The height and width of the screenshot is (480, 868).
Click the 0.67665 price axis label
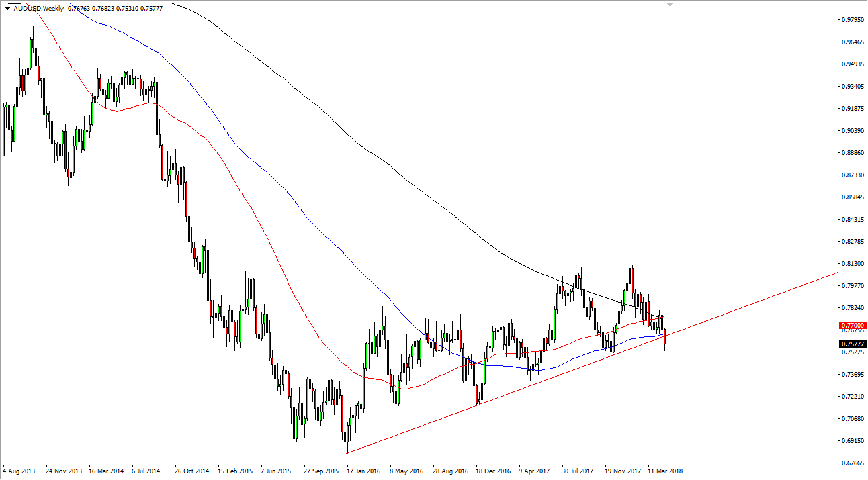851,463
